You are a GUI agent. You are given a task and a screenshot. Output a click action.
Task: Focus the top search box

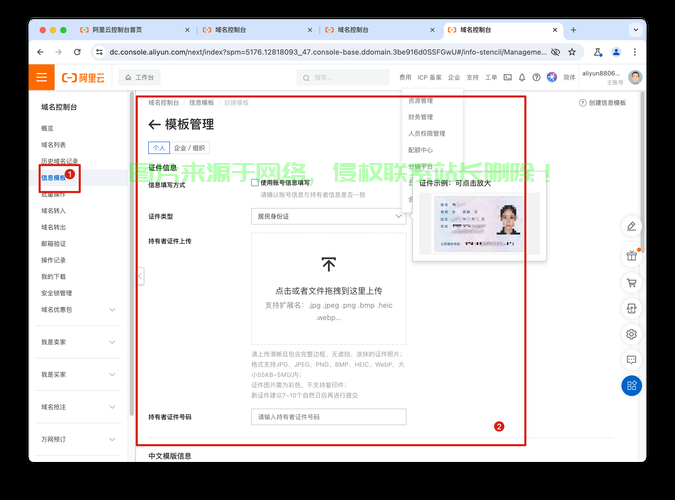343,78
